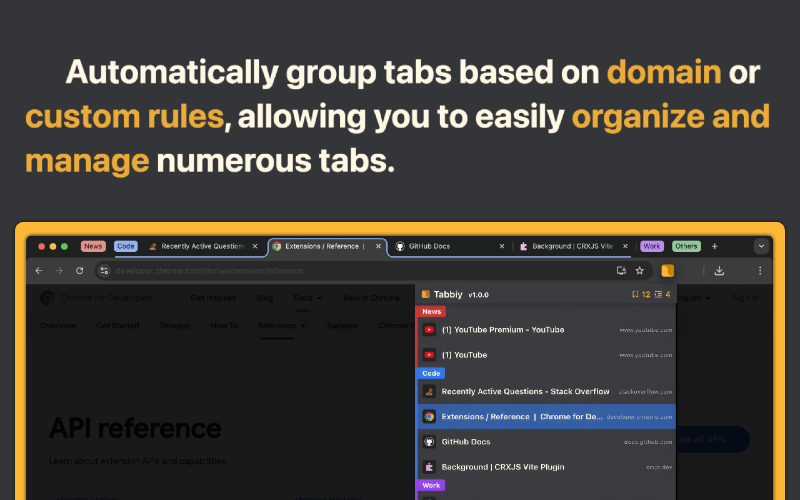This screenshot has height=500, width=800.
Task: Open GitHub Docs entry in Tabbiy list
Action: pos(546,441)
